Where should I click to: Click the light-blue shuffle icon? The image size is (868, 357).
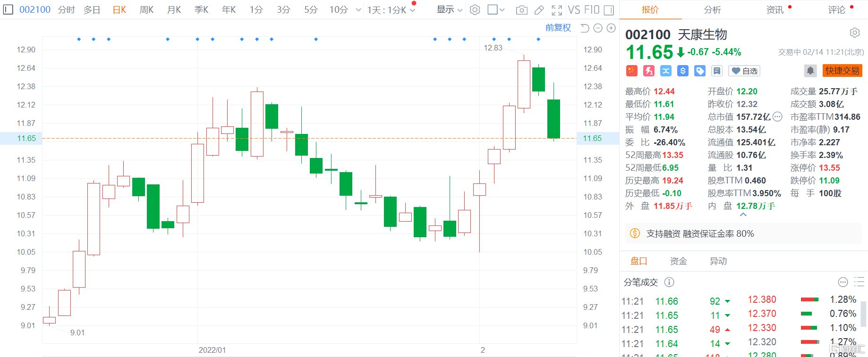click(x=666, y=71)
